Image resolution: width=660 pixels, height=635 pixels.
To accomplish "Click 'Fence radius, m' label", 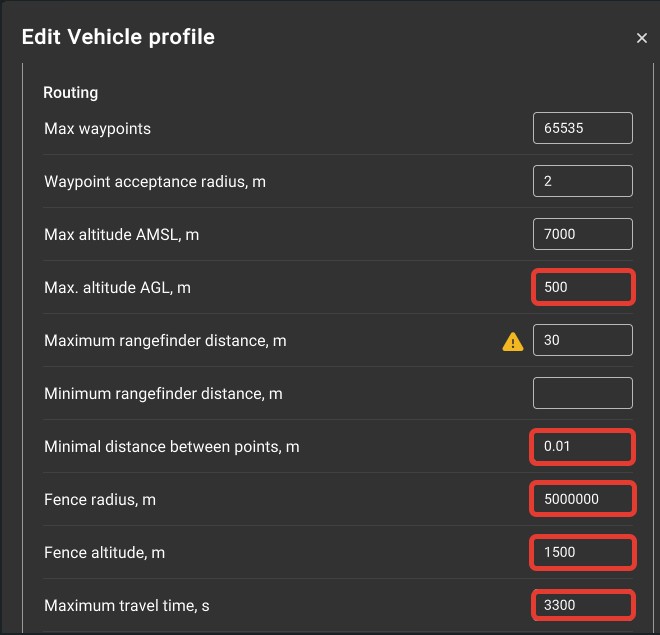I will (x=100, y=500).
